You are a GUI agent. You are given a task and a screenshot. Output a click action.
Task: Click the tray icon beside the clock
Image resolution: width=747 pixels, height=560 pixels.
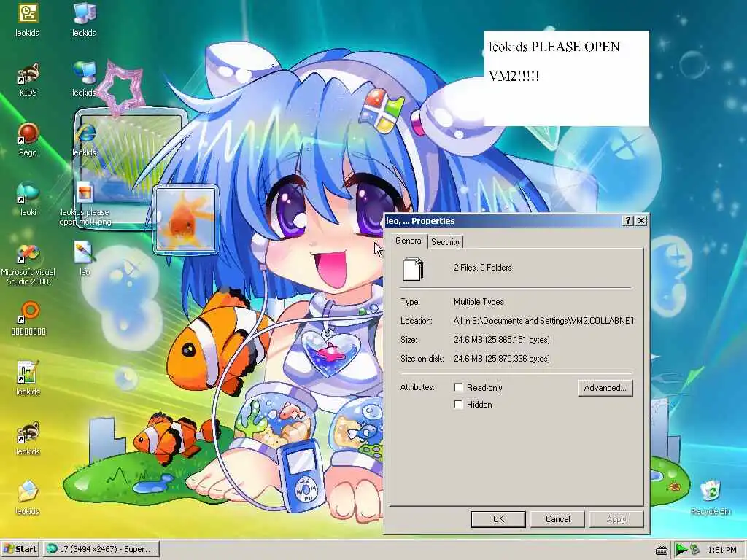(x=695, y=550)
